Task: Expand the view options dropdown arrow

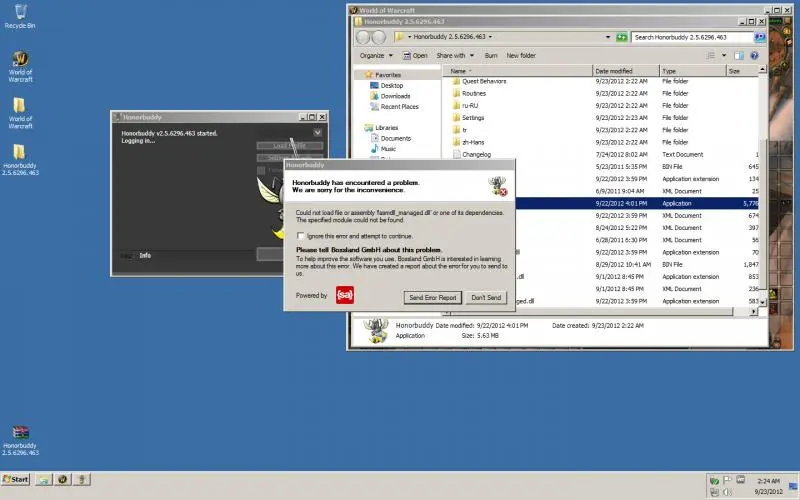Action: point(723,55)
